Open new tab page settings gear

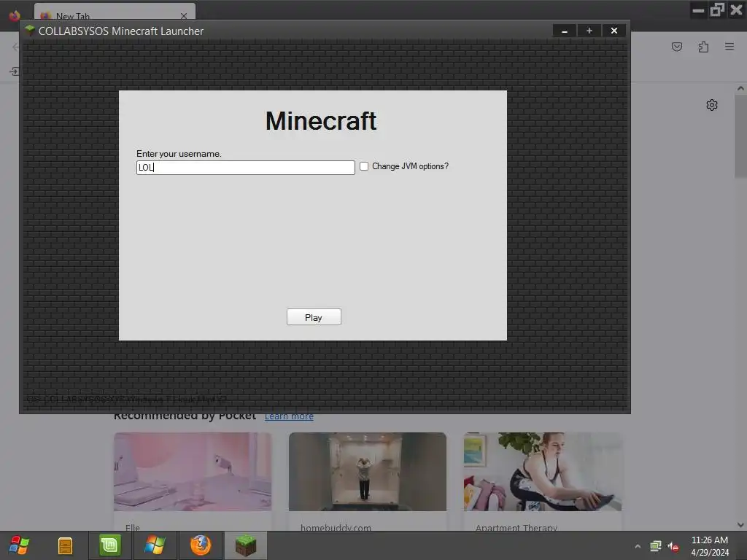712,105
